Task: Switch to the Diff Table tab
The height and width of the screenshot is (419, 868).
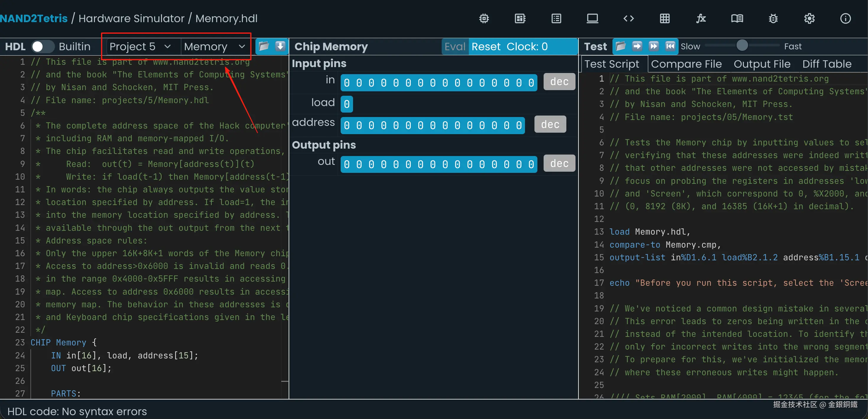Action: click(827, 64)
